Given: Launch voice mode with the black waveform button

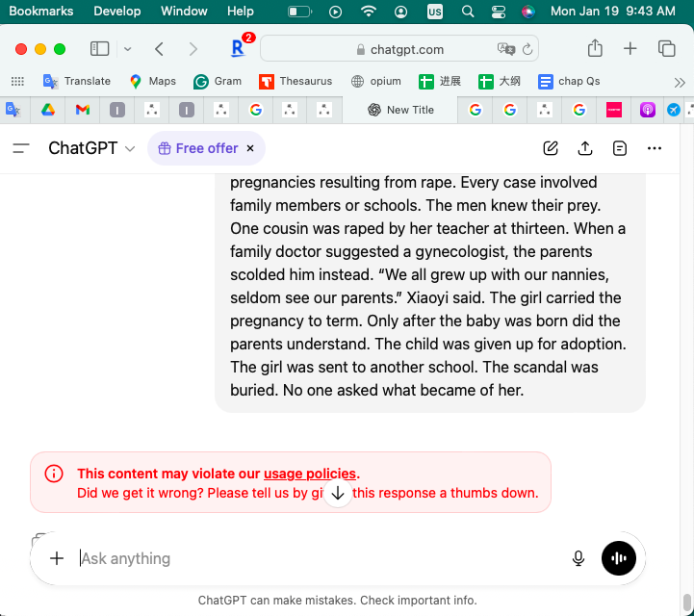Looking at the screenshot, I should (619, 558).
